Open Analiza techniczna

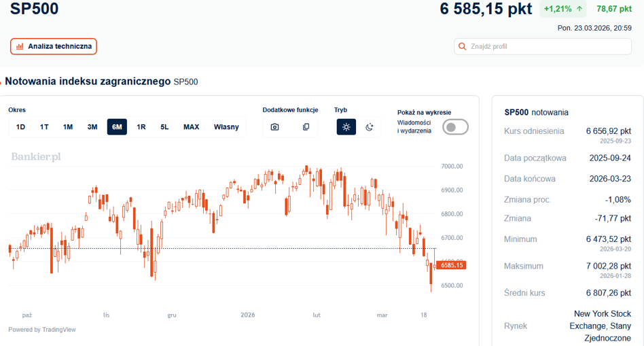(x=54, y=46)
